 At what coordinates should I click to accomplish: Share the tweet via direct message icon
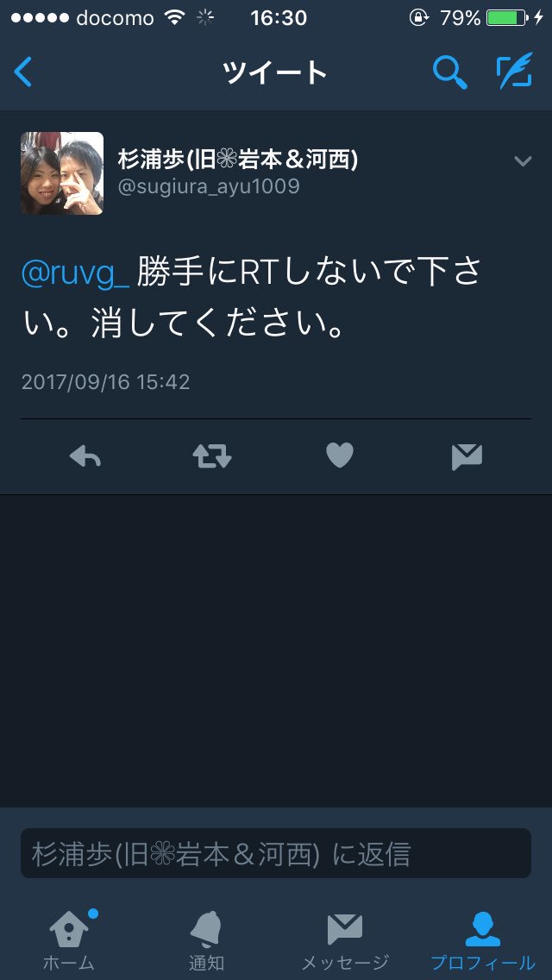point(467,457)
